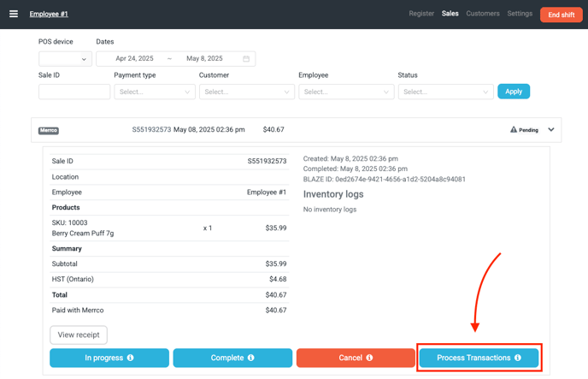Expand the Customer select dropdown
The image size is (588, 379).
click(x=247, y=92)
